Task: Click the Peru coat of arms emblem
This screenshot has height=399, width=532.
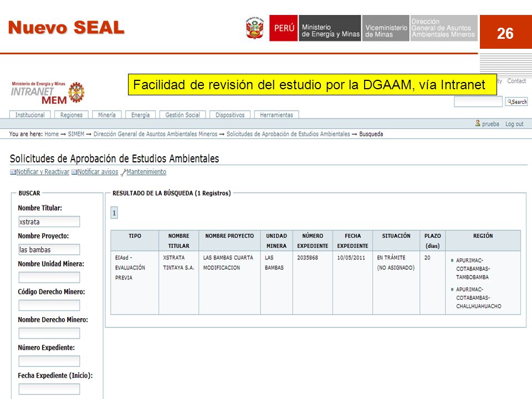Action: [x=255, y=28]
